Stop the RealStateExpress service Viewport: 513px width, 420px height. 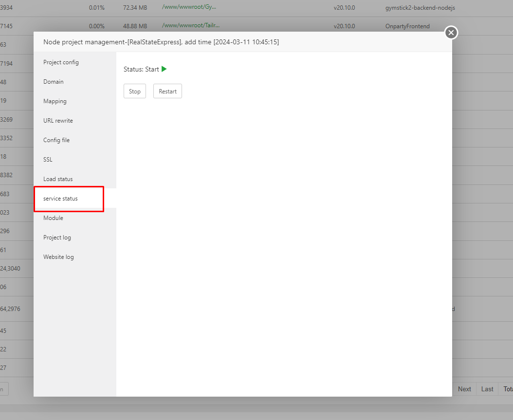135,91
